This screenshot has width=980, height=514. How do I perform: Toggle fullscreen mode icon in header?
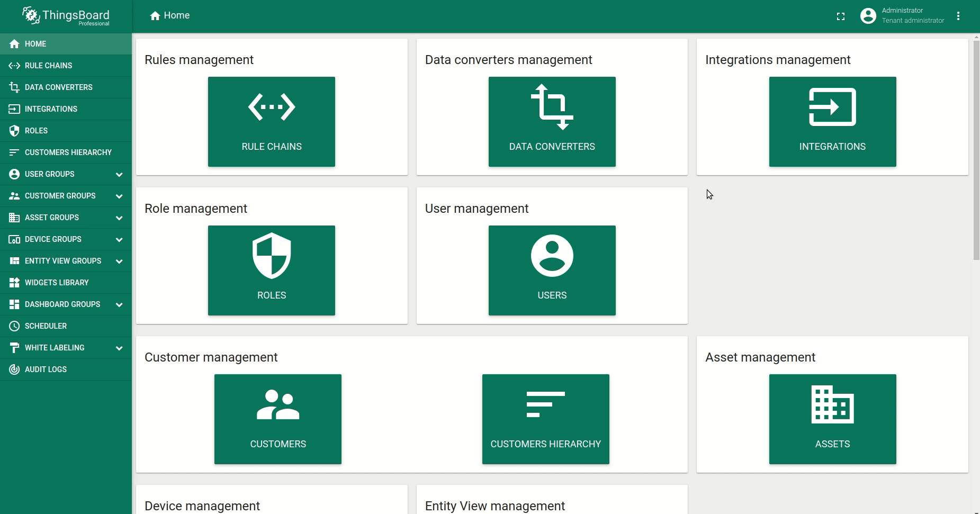[841, 16]
